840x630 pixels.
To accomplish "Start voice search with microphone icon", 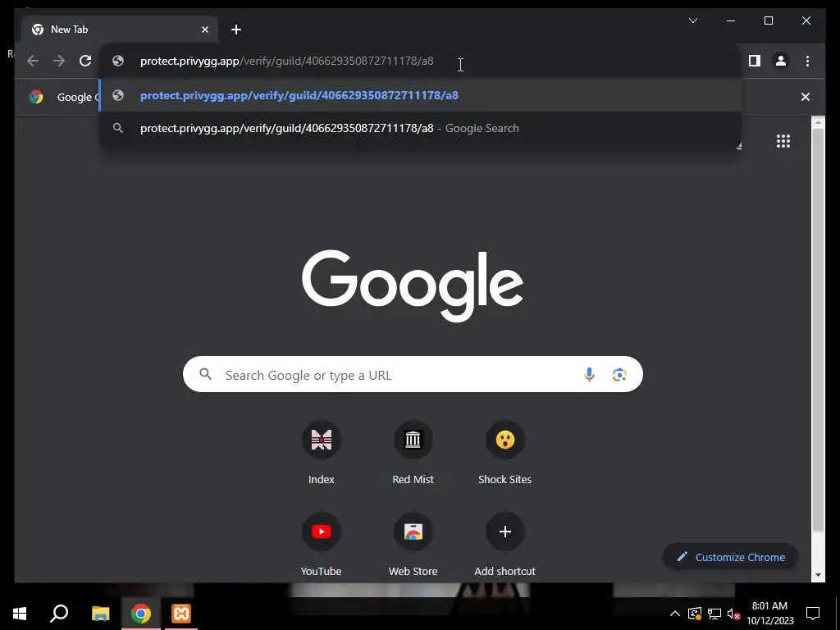I will click(x=589, y=374).
